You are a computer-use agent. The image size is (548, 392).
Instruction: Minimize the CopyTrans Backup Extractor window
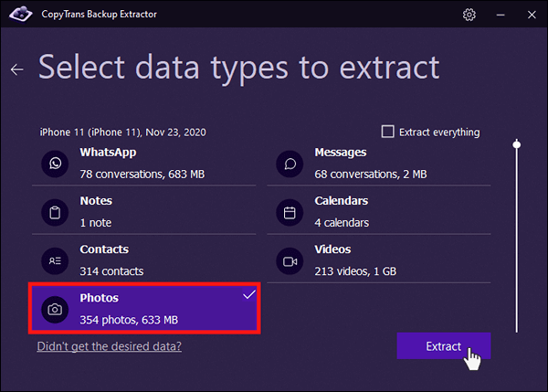(x=501, y=15)
